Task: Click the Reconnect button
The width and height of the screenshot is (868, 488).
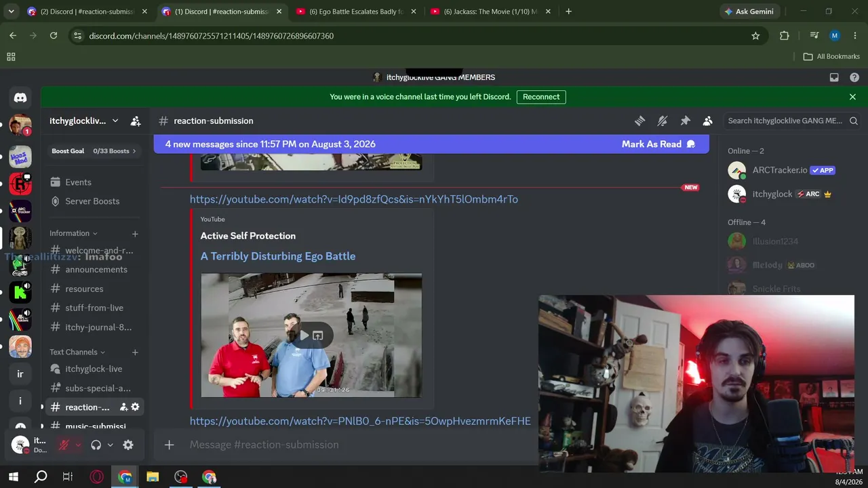Action: pyautogui.click(x=541, y=97)
